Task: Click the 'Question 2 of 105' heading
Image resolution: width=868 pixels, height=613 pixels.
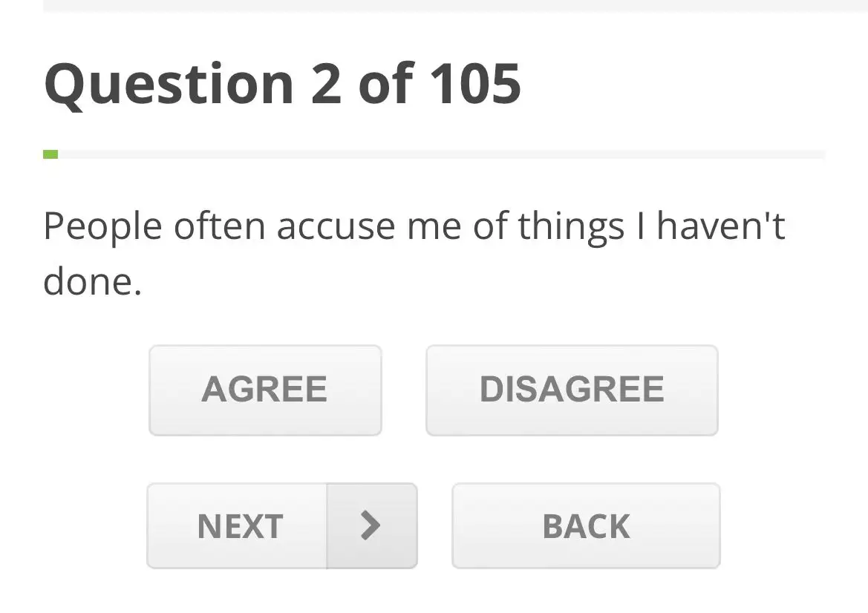Action: click(x=283, y=83)
